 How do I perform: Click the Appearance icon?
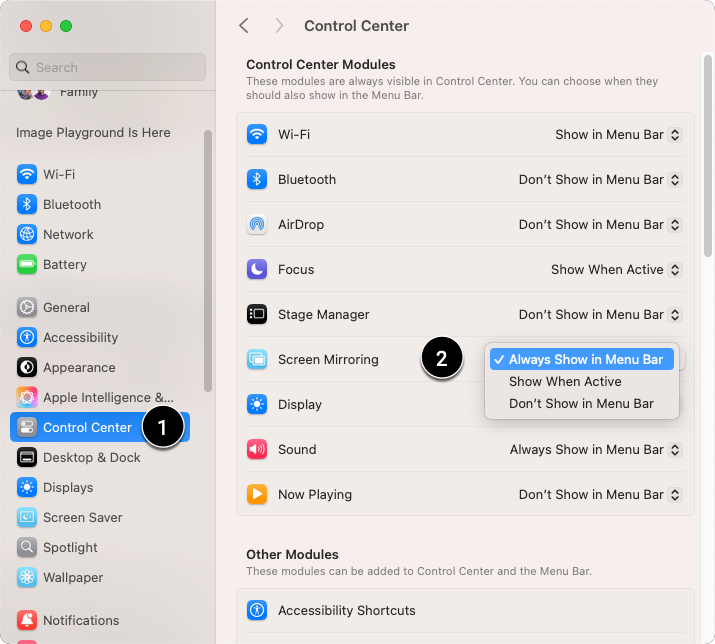point(27,368)
